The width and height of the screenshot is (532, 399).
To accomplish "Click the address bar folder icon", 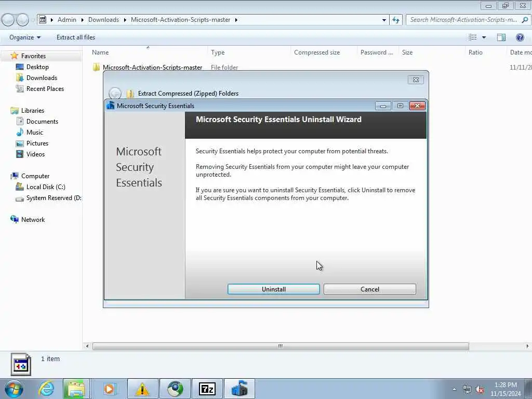I will point(43,20).
